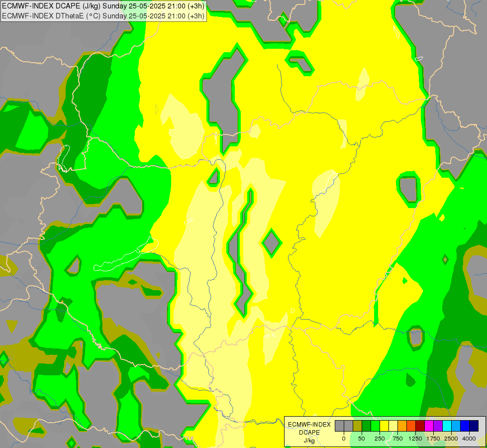Select the orange-red legend swatch
This screenshot has width=487, height=448.
411,426
